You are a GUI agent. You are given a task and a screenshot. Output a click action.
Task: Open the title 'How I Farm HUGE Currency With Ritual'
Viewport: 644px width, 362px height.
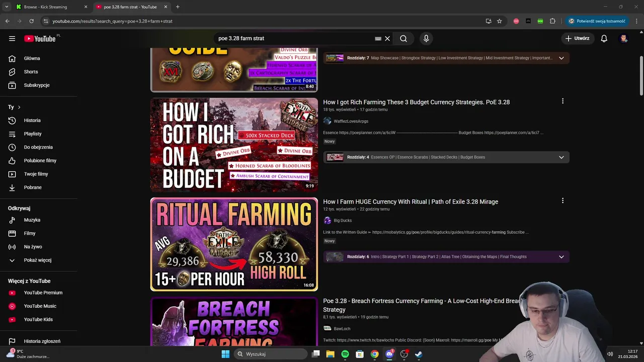pos(411,202)
